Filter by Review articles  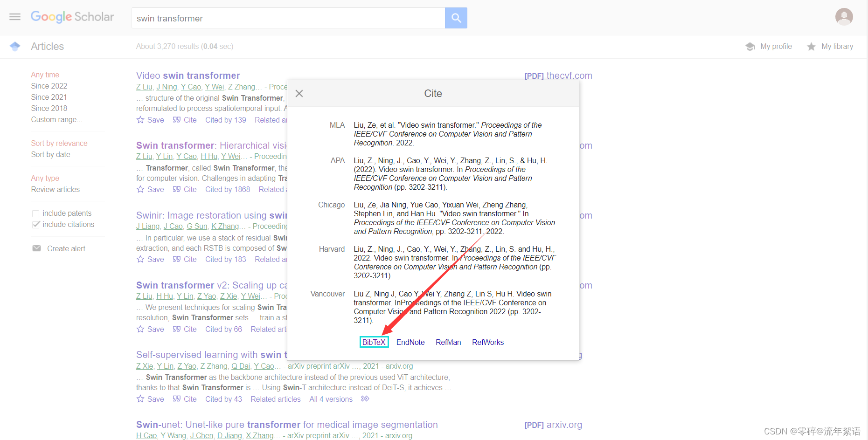click(56, 189)
